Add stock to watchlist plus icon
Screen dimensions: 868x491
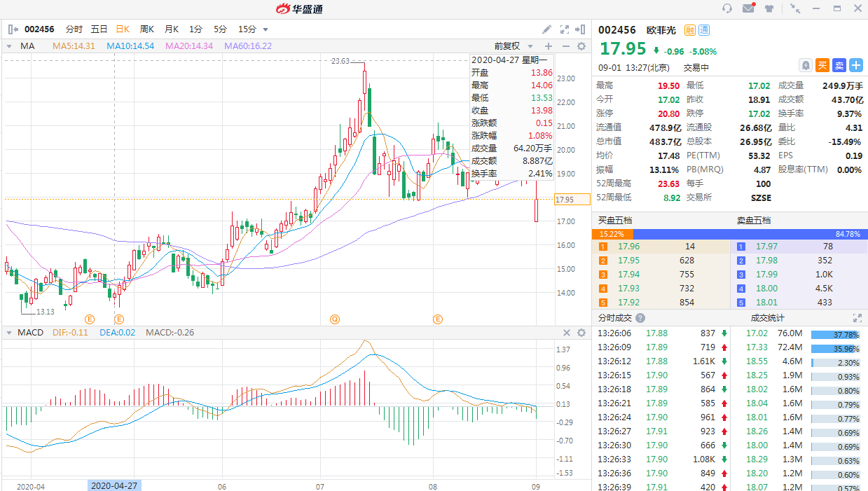856,65
